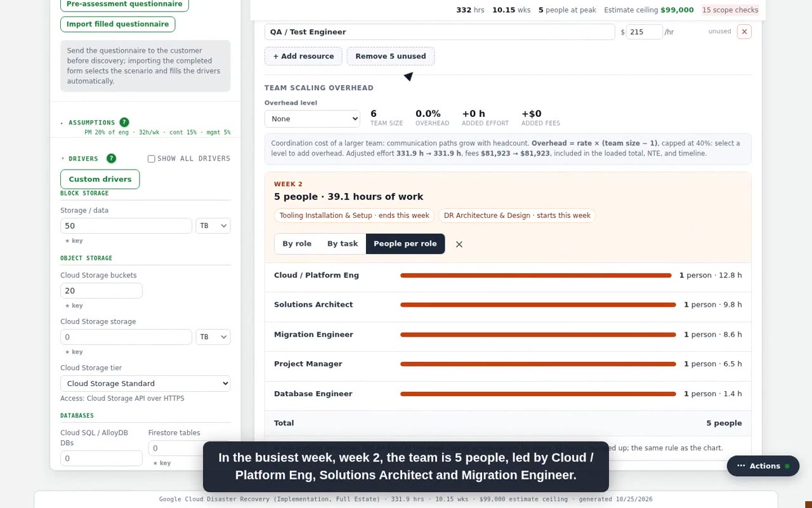The width and height of the screenshot is (812, 508).
Task: Click the Tooling Installation & Setup chip
Action: click(x=355, y=216)
